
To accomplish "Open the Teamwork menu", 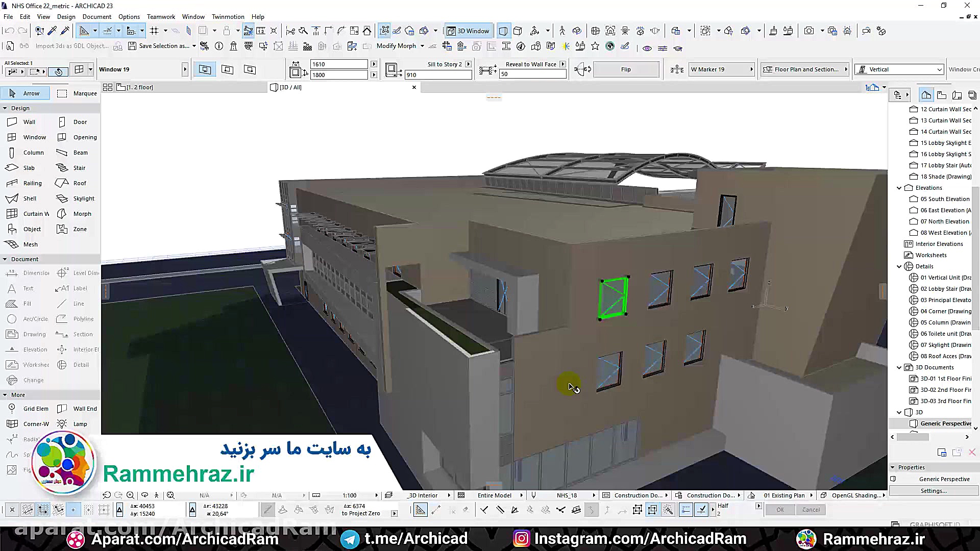I will (161, 17).
